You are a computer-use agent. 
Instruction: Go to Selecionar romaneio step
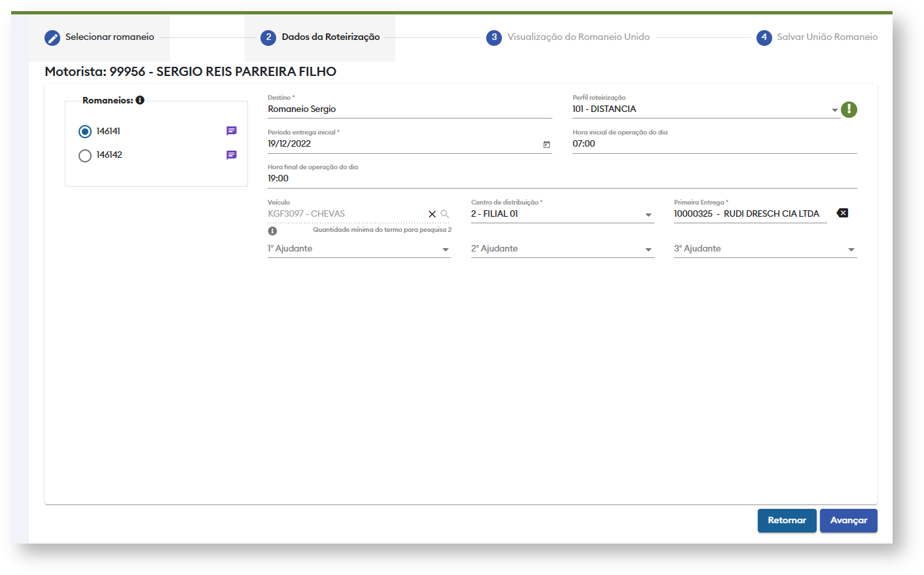tap(99, 37)
